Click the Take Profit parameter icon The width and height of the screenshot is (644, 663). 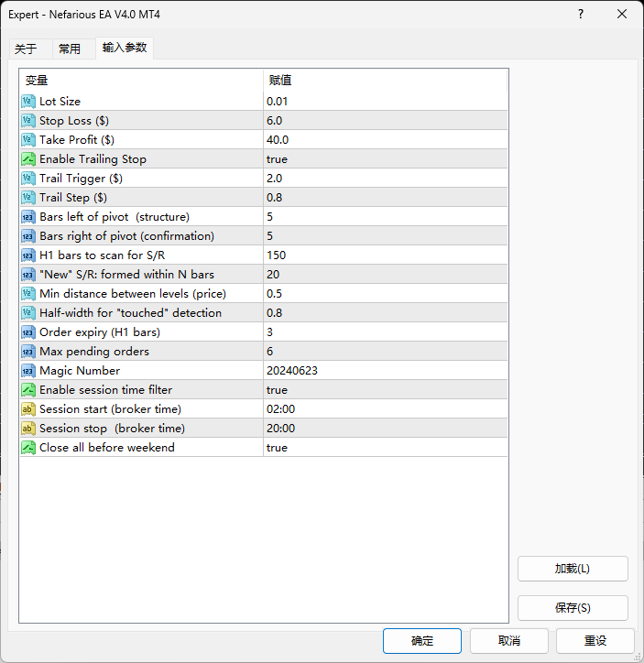coord(27,140)
